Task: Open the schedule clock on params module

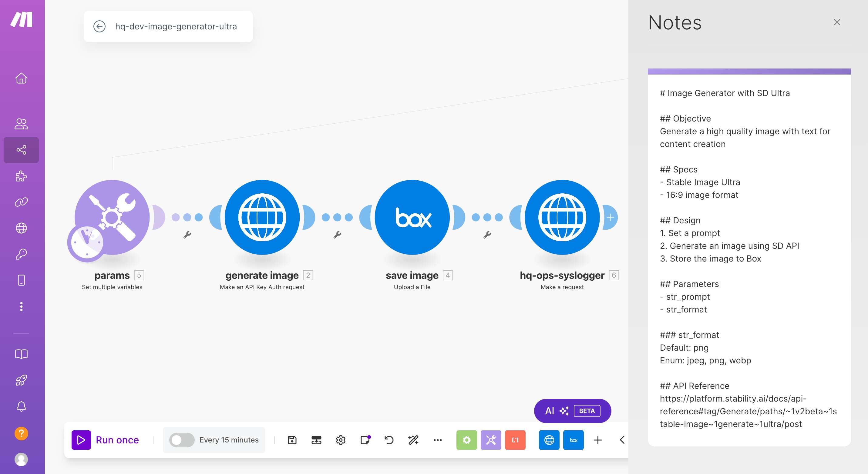Action: click(87, 242)
